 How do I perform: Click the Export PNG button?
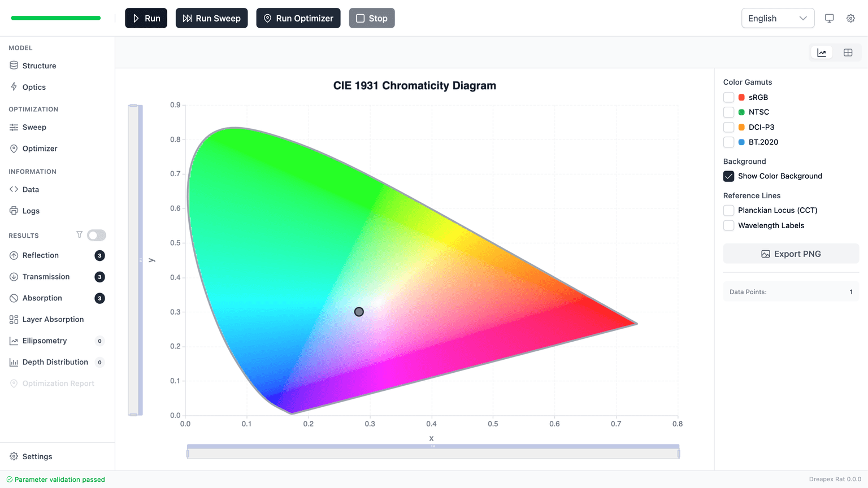click(x=791, y=254)
